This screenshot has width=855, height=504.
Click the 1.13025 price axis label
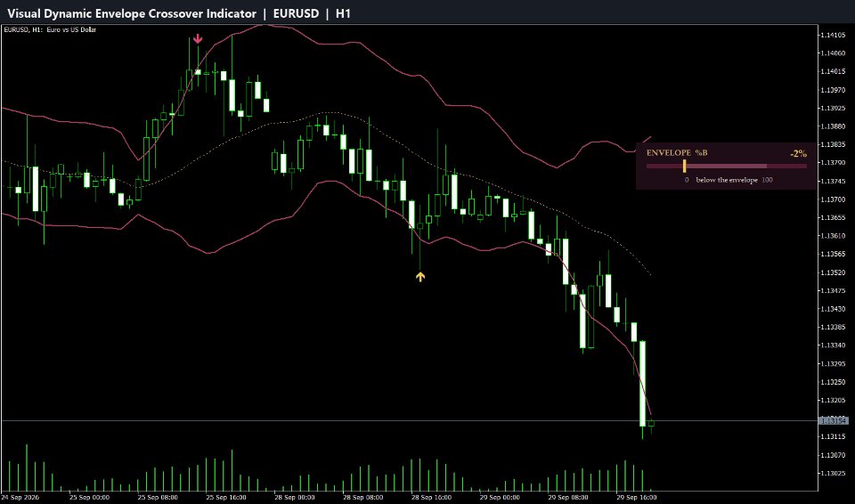coord(832,473)
